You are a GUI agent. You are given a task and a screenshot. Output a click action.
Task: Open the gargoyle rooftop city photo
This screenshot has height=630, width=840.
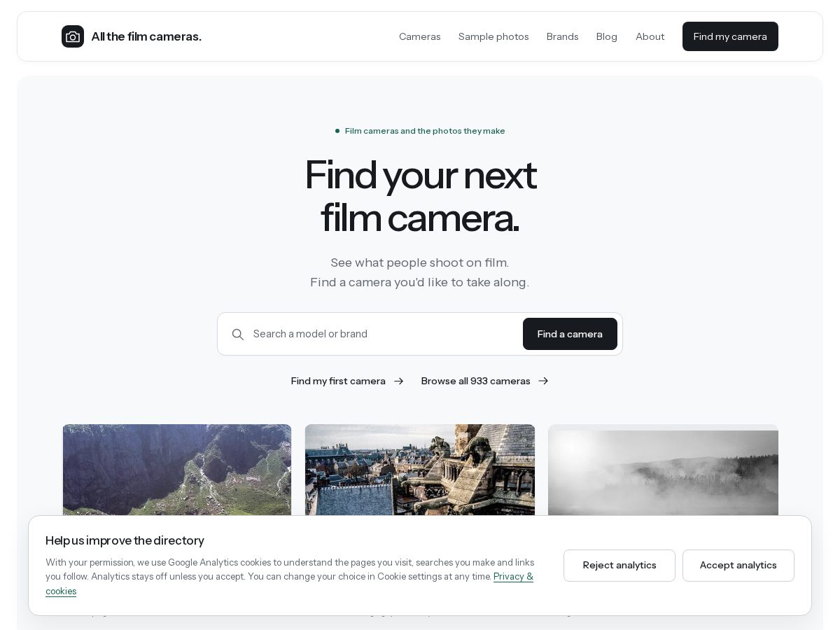(420, 470)
